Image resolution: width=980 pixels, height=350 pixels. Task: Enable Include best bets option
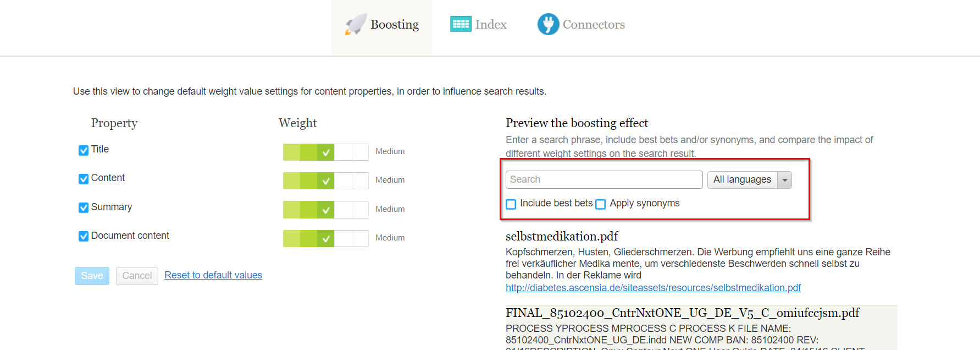coord(511,204)
